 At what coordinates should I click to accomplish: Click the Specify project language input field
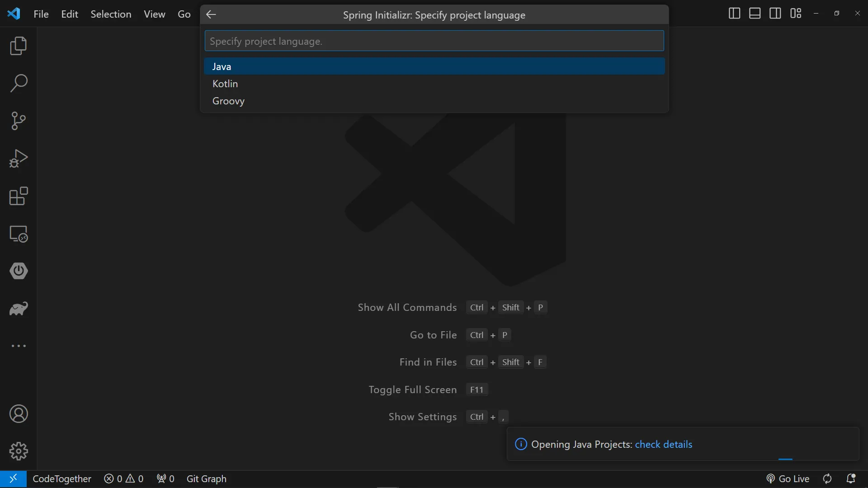pyautogui.click(x=434, y=41)
